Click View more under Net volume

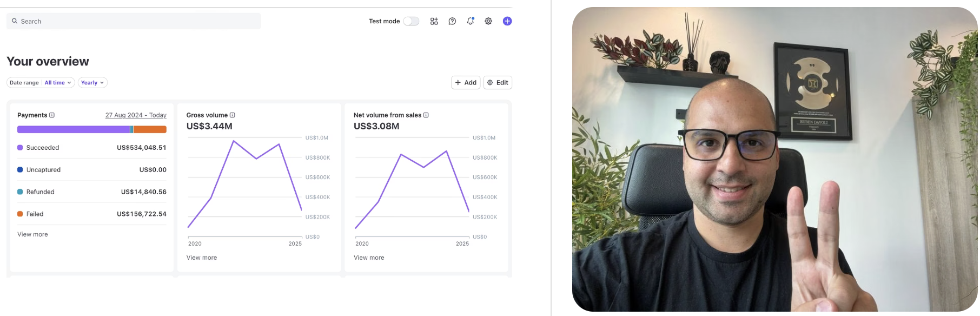click(x=369, y=258)
